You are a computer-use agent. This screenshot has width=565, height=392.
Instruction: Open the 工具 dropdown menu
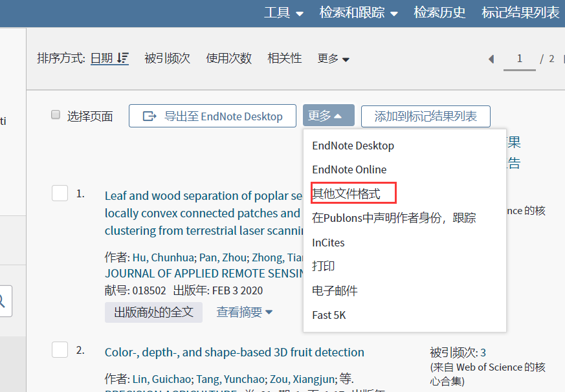click(x=283, y=12)
